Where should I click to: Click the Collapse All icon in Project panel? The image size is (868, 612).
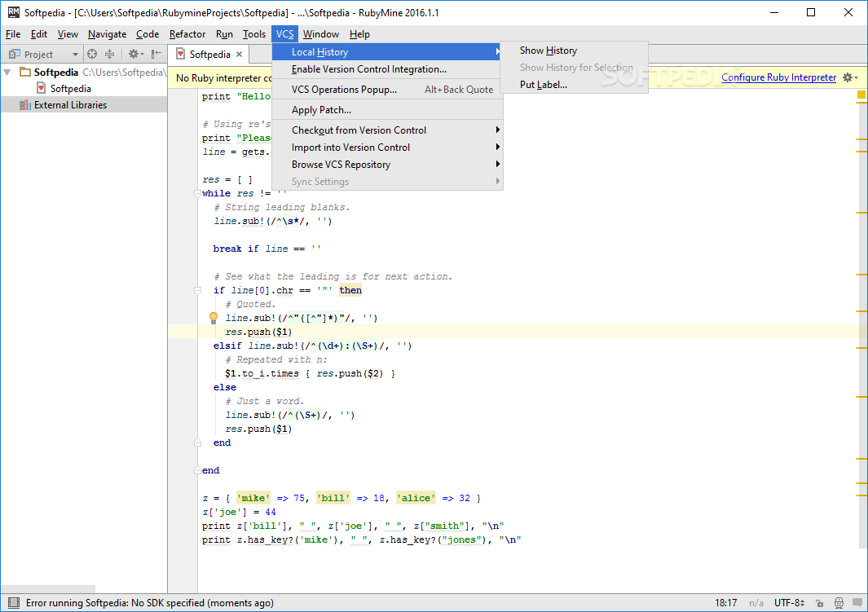point(109,54)
